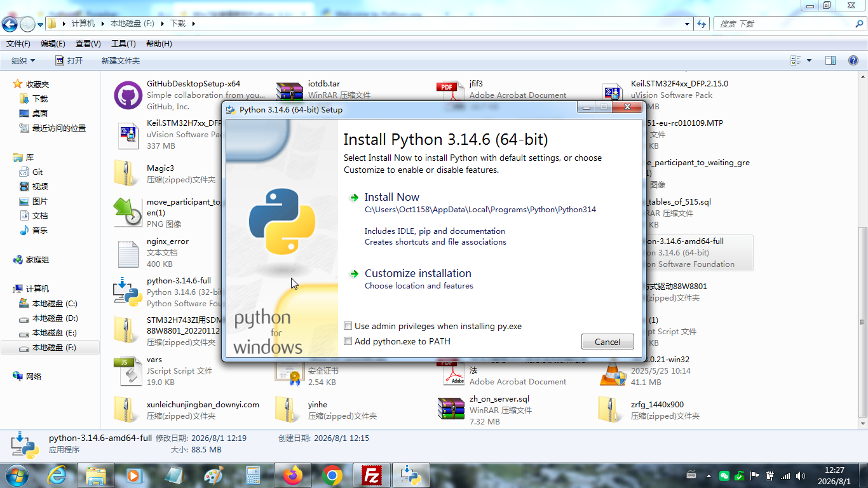The width and height of the screenshot is (868, 488).
Task: Open the recent pages dropdown arrow
Action: tap(40, 24)
